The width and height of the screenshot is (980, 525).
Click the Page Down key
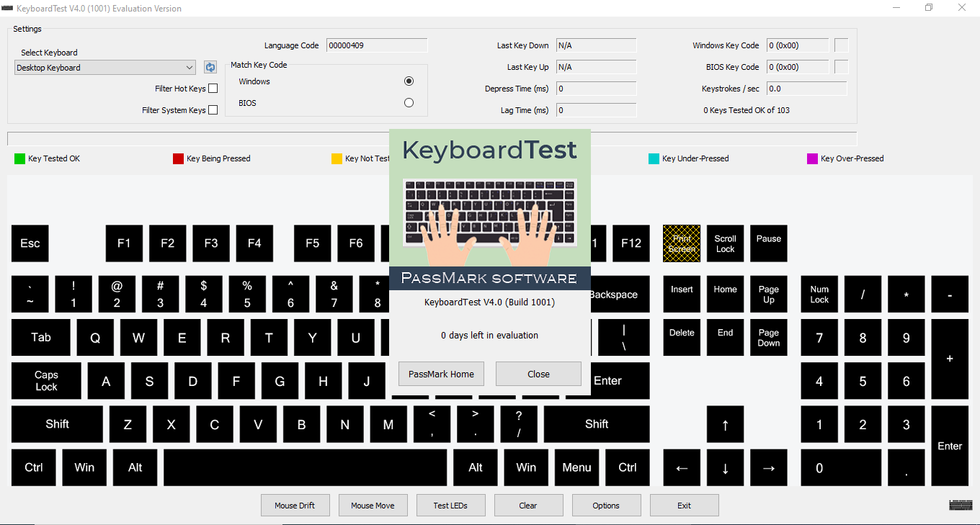768,337
